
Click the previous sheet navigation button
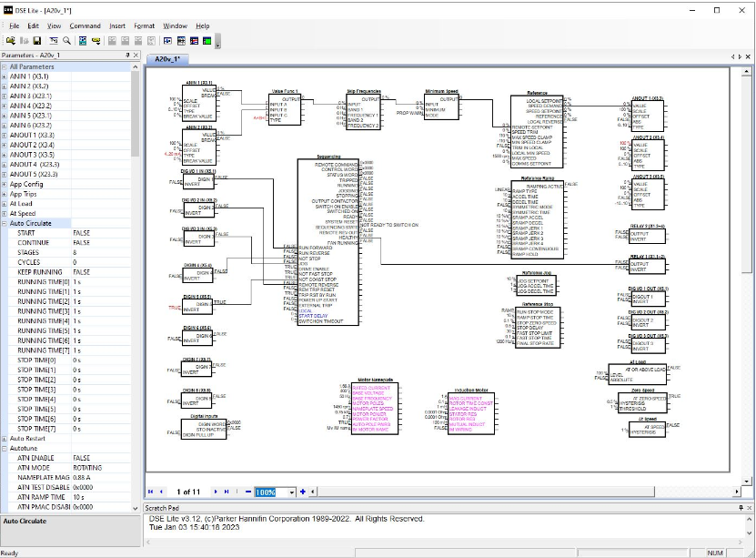tap(161, 492)
